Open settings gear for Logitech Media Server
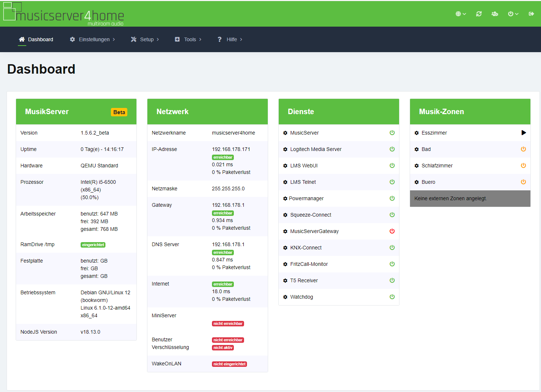 [x=285, y=150]
